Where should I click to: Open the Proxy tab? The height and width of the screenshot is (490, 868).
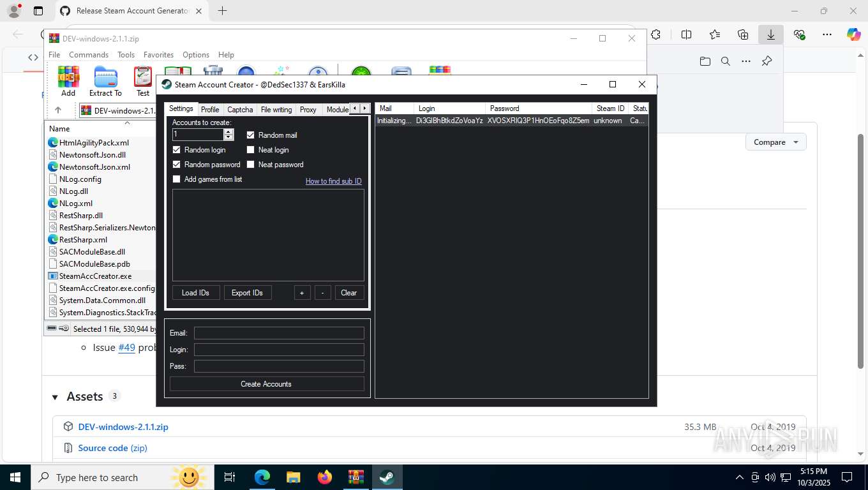point(308,110)
